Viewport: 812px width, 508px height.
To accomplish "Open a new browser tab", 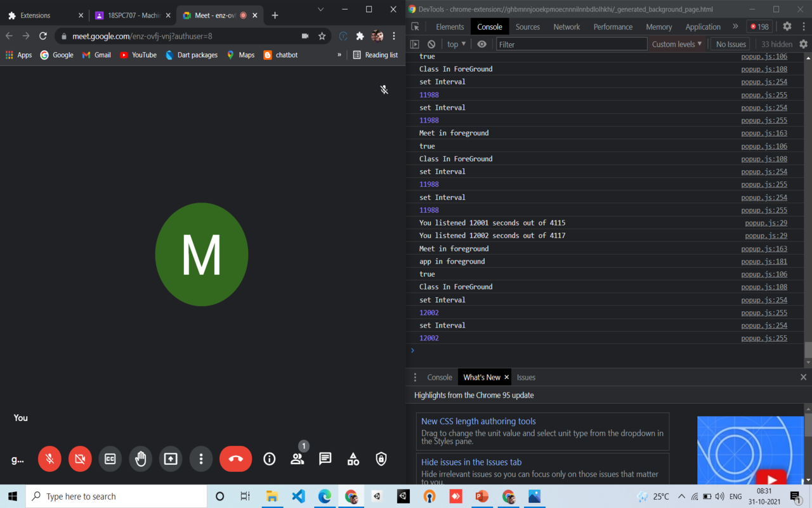I will pyautogui.click(x=275, y=15).
